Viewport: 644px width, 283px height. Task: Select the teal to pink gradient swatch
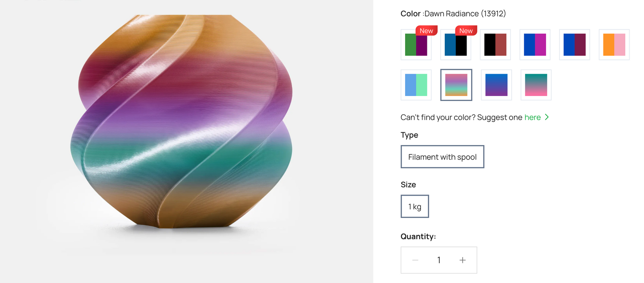pos(536,85)
